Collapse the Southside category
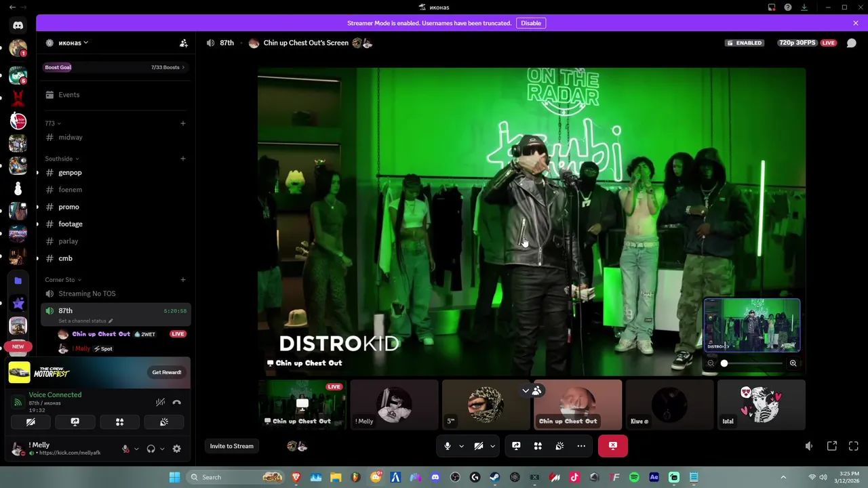Screen dimensions: 868x488 click(63, 159)
